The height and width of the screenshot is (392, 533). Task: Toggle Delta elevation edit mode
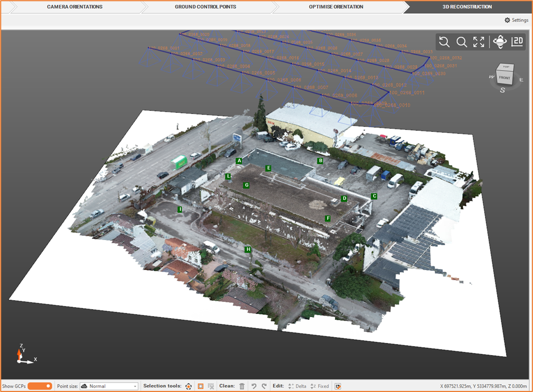click(297, 386)
